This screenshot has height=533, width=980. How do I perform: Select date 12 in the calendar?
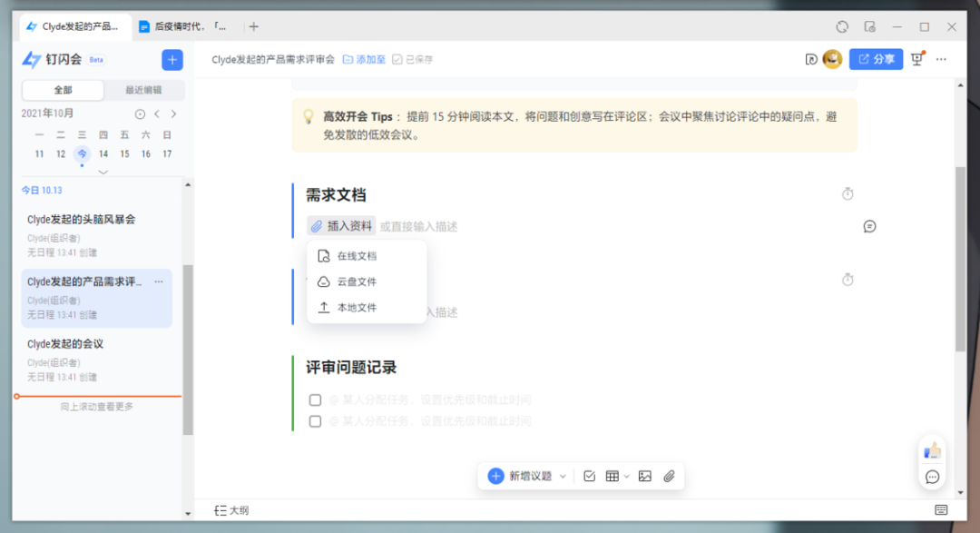pyautogui.click(x=61, y=153)
